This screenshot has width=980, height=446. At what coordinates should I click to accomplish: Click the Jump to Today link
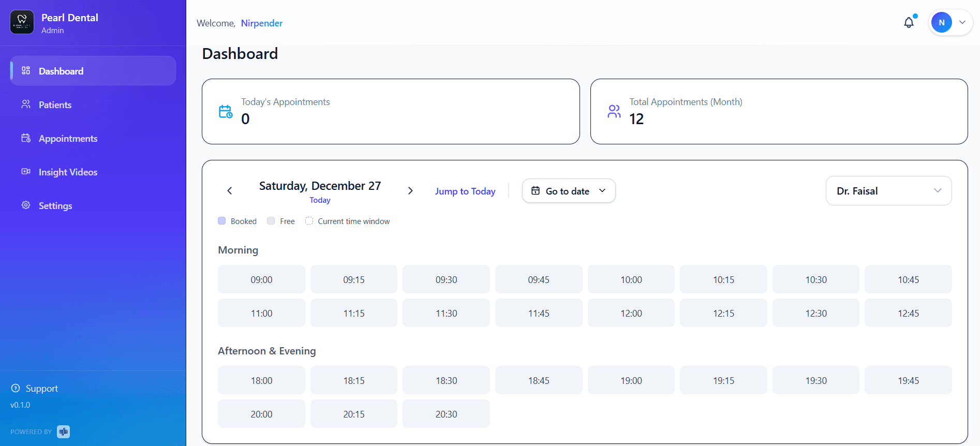[x=465, y=191]
